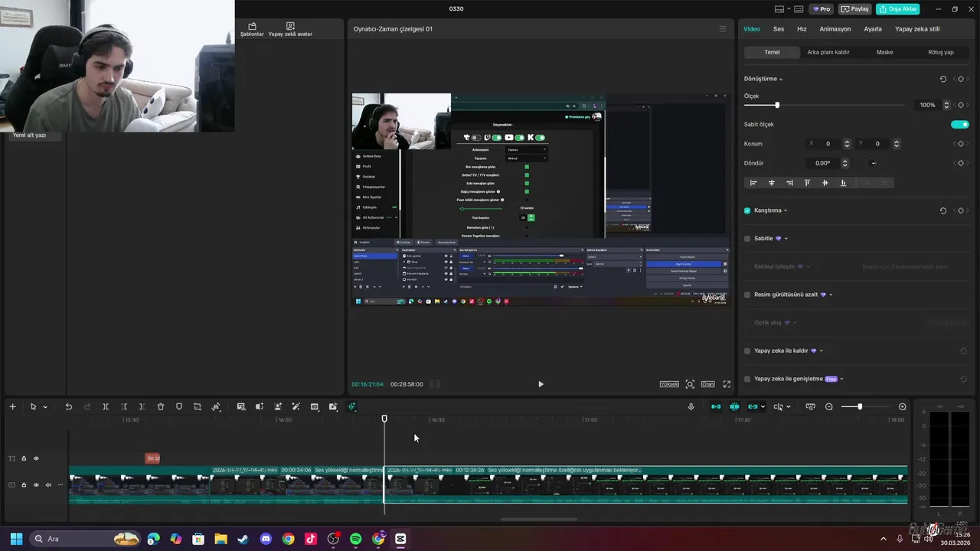Enable Yapay zeka ile genişletme checkbox

click(747, 379)
